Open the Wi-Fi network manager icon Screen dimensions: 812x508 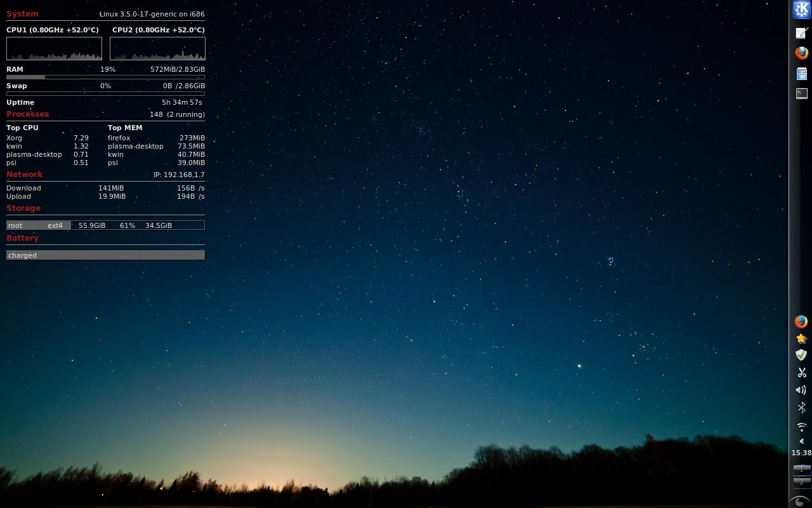coord(801,426)
